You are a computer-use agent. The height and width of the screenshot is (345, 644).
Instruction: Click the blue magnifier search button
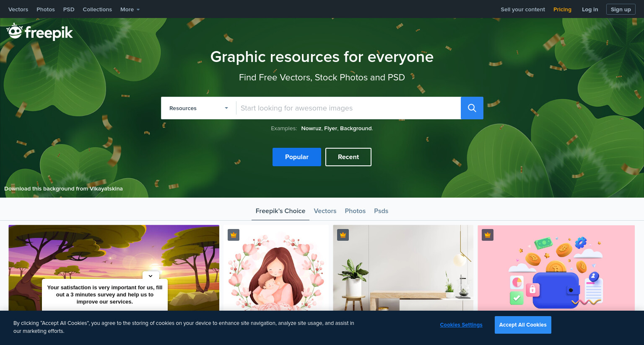pyautogui.click(x=472, y=108)
